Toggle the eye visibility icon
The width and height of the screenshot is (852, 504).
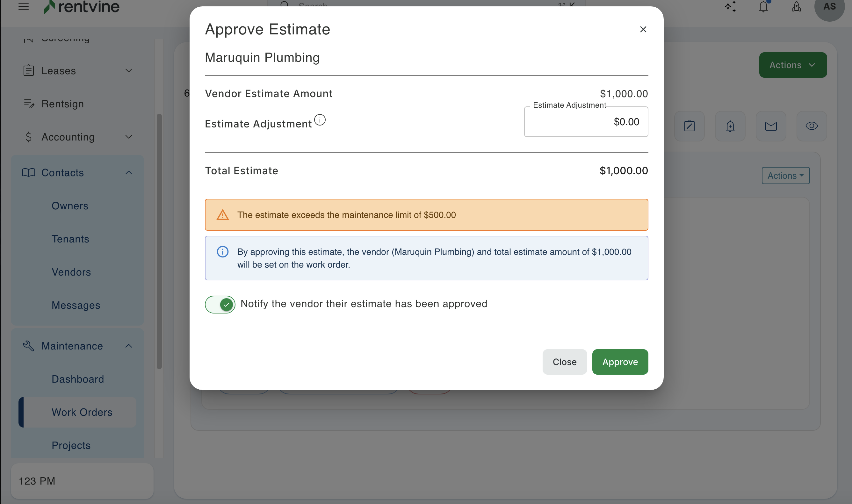point(811,126)
